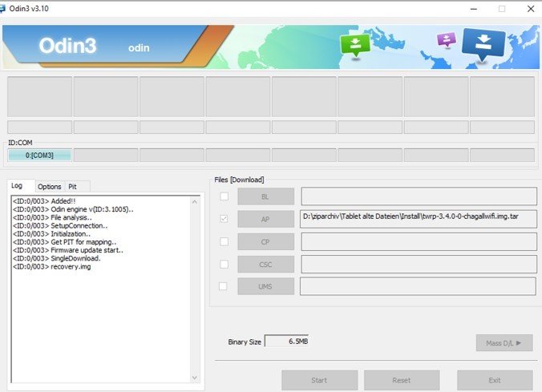The width and height of the screenshot is (542, 392).
Task: Select the 0:[COM3] port slot
Action: coord(39,156)
